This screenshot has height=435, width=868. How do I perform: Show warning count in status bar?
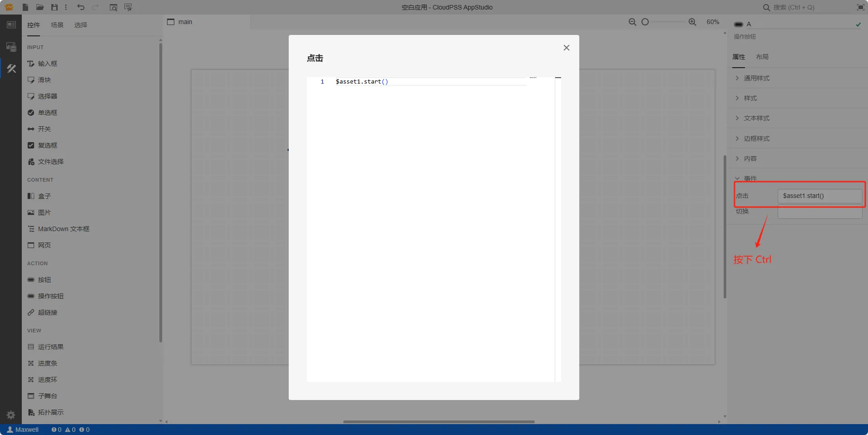pyautogui.click(x=70, y=430)
